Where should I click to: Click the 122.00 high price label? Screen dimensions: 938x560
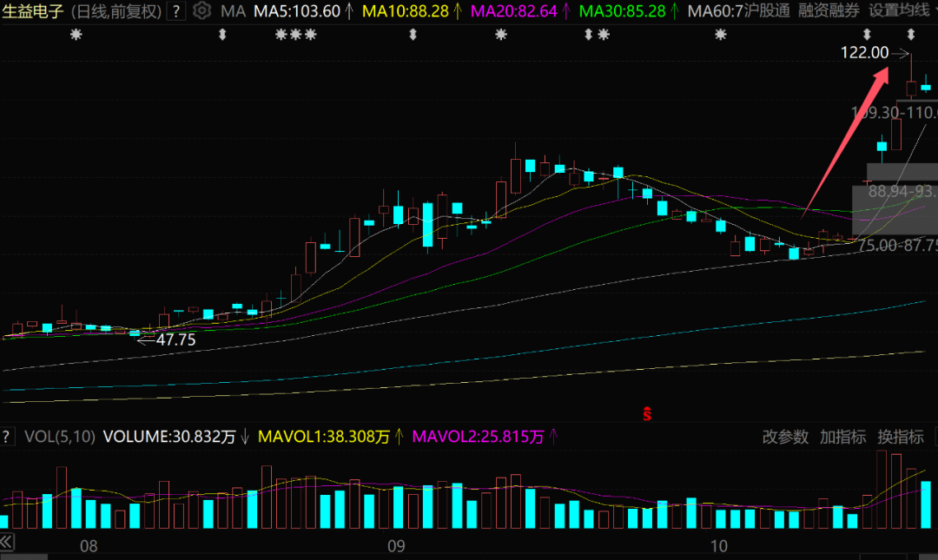864,53
